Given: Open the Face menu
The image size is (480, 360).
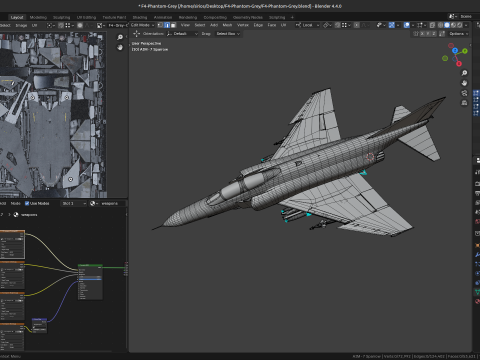Looking at the screenshot, I should pyautogui.click(x=272, y=25).
